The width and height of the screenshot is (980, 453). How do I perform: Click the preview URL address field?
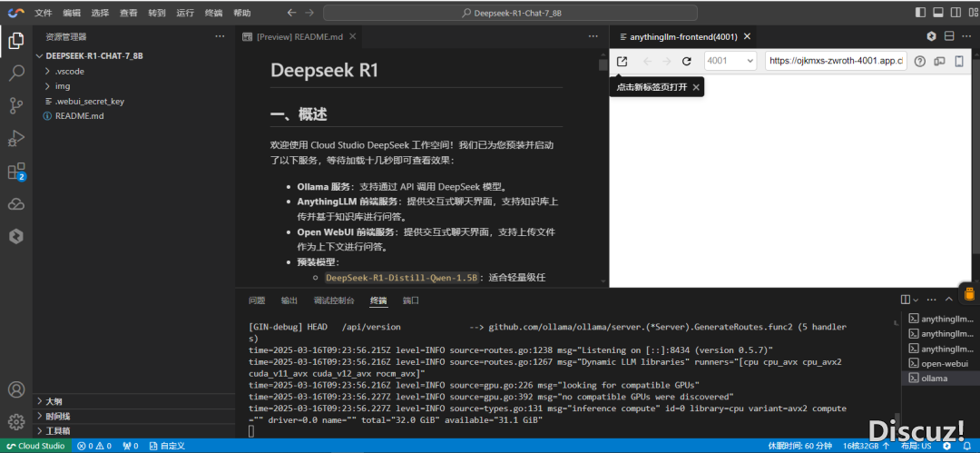tap(836, 62)
